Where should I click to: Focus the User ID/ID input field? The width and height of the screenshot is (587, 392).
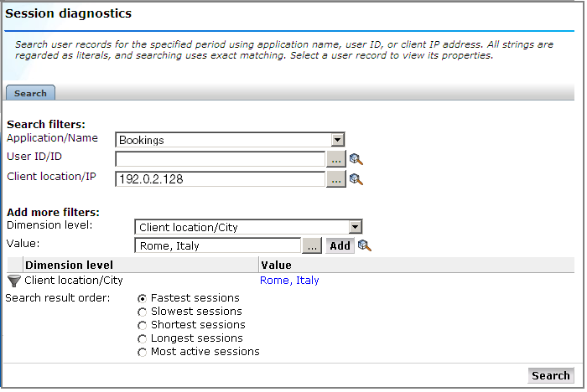pyautogui.click(x=220, y=159)
